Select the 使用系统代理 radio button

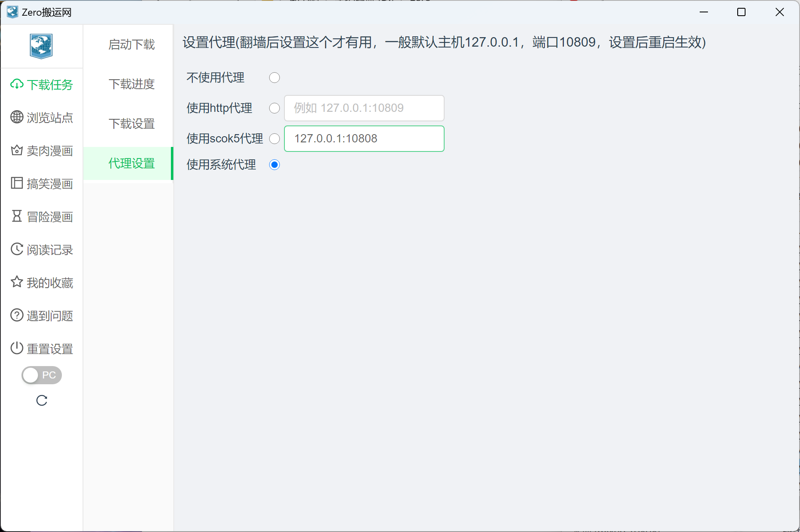[x=275, y=165]
